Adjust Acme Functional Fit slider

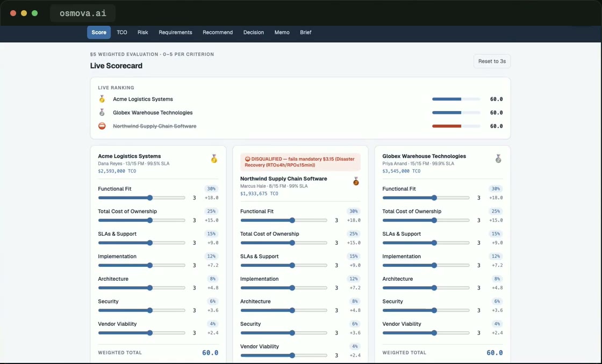pos(142,198)
